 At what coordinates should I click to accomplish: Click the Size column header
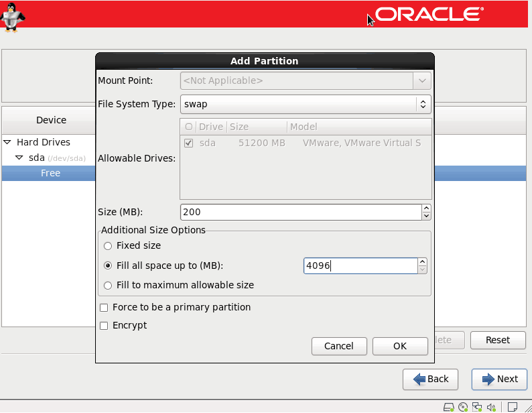pos(257,127)
